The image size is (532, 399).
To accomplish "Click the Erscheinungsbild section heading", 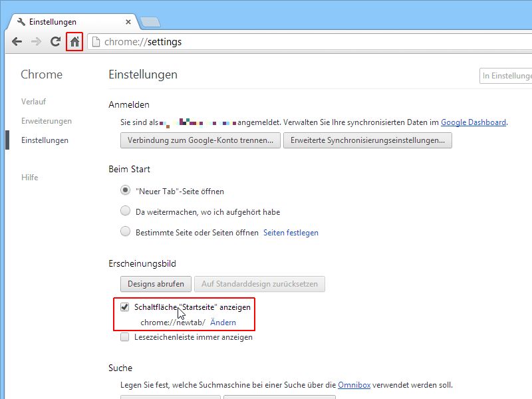I will click(x=142, y=263).
